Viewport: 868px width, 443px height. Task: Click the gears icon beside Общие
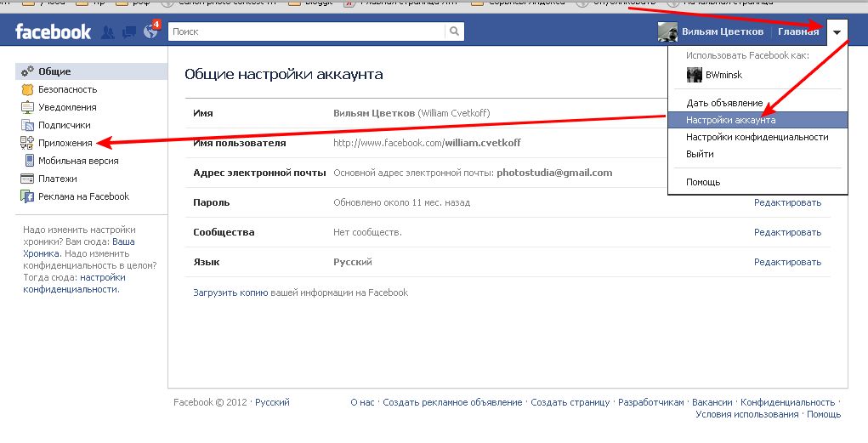click(x=27, y=71)
